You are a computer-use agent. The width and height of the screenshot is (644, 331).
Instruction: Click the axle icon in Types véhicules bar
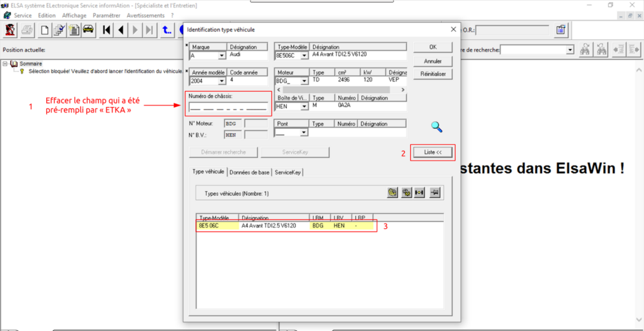[419, 192]
